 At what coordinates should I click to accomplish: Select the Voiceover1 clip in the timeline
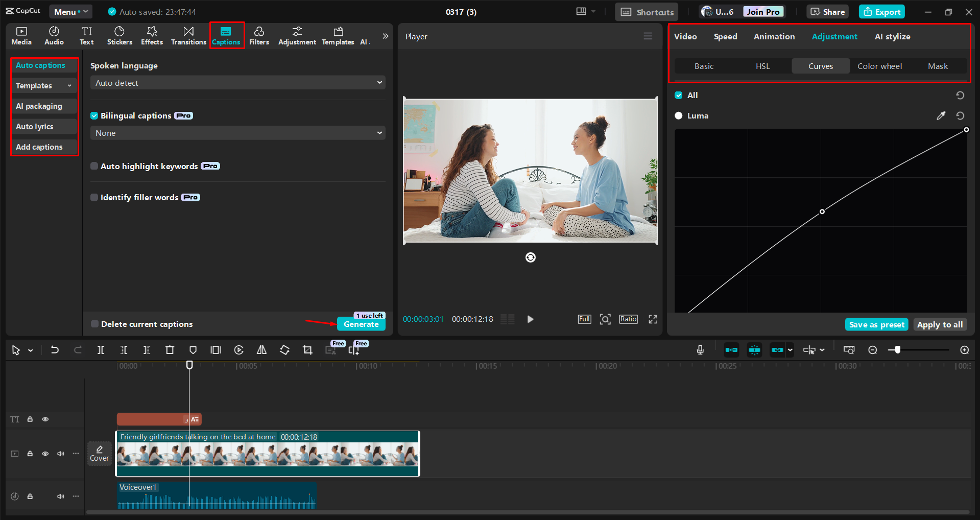217,494
